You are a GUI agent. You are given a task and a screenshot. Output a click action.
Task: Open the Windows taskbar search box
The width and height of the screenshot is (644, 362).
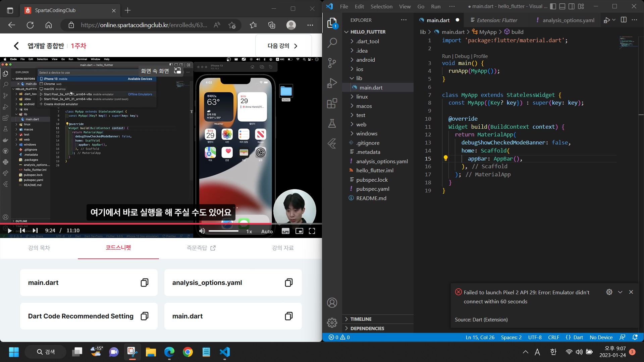45,352
